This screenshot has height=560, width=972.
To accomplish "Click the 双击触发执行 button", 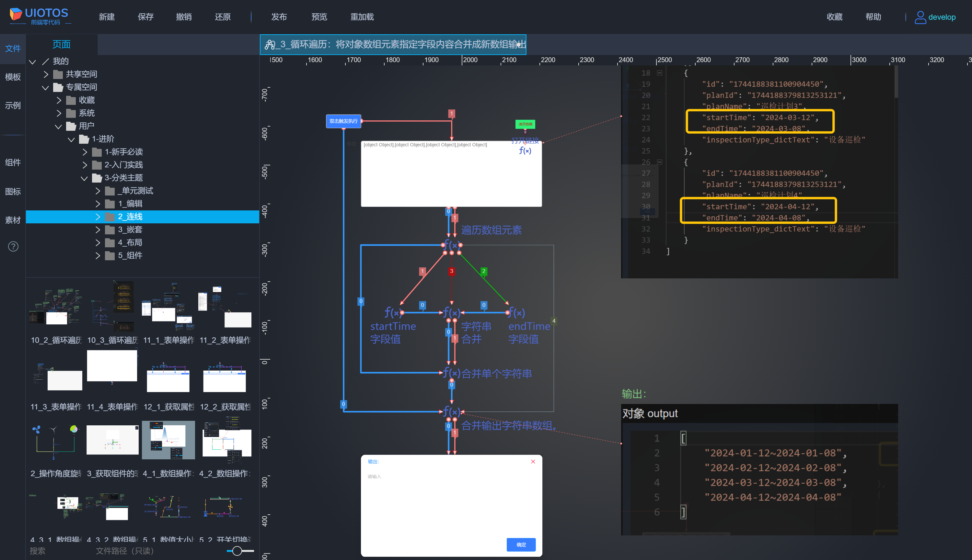I will (343, 121).
